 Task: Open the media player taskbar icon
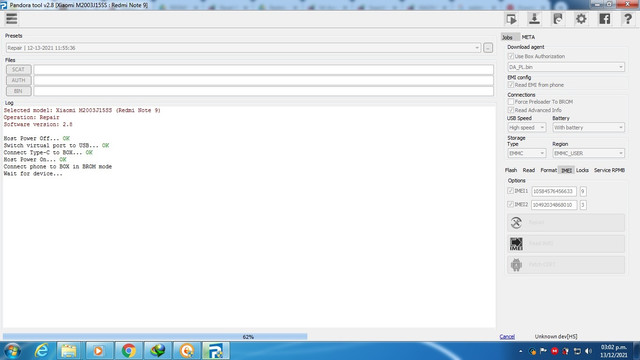click(98, 351)
